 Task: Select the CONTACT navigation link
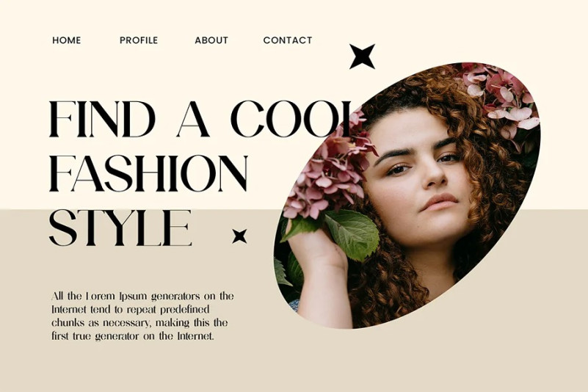click(x=288, y=40)
